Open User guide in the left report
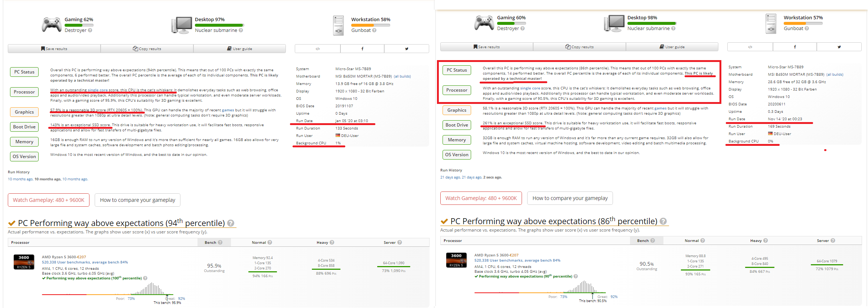The width and height of the screenshot is (868, 308). (239, 49)
